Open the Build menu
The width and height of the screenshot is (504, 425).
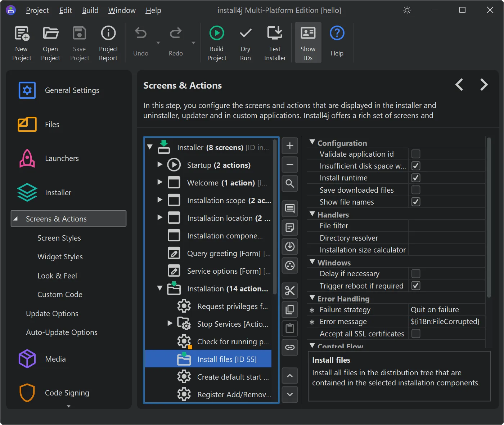click(x=90, y=10)
